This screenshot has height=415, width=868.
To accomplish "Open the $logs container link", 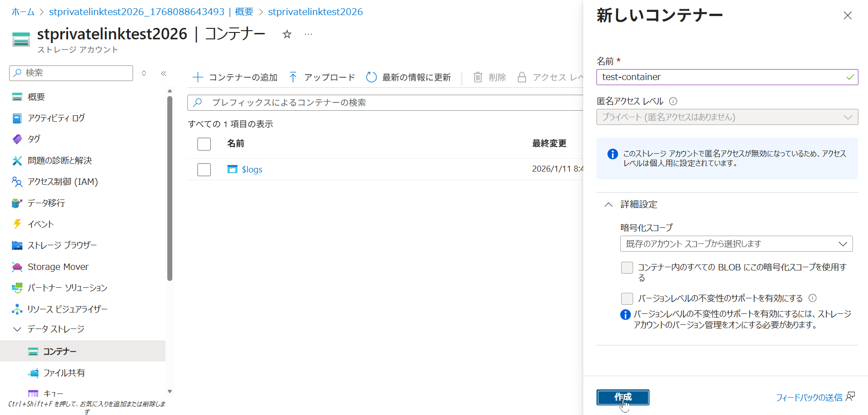I will click(x=252, y=169).
